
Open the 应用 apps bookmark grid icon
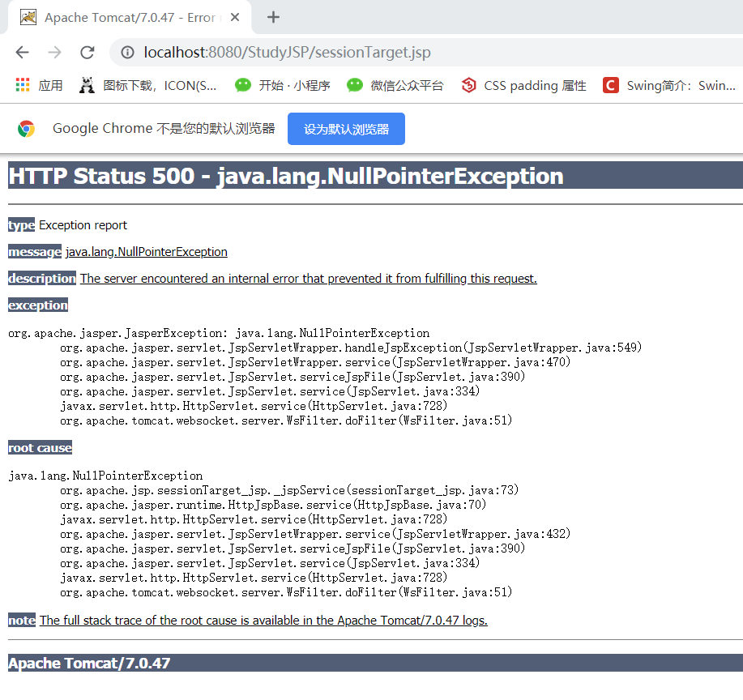(x=22, y=85)
